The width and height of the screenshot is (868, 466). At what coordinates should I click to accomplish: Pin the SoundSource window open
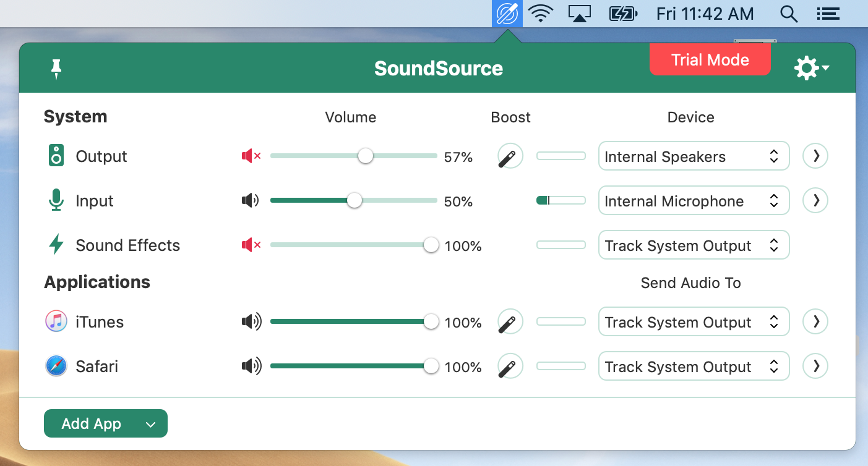(56, 69)
